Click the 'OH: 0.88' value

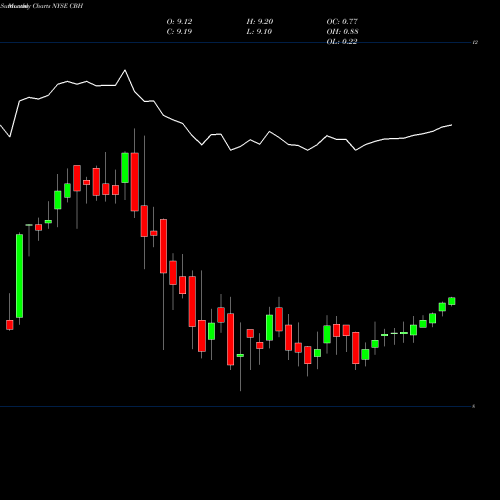343,32
